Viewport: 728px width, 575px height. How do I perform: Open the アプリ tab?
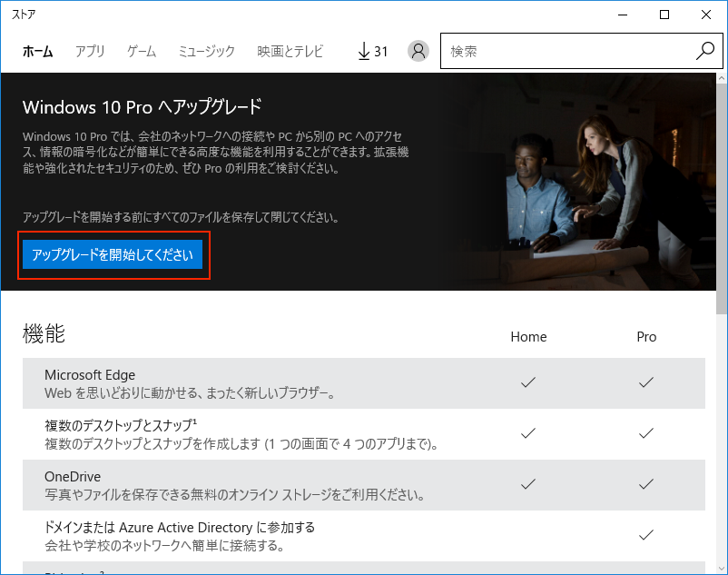click(90, 52)
